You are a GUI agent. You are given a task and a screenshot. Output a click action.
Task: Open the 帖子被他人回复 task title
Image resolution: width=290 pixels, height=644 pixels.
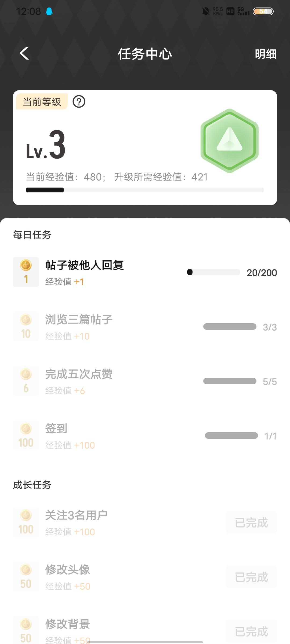click(x=85, y=265)
